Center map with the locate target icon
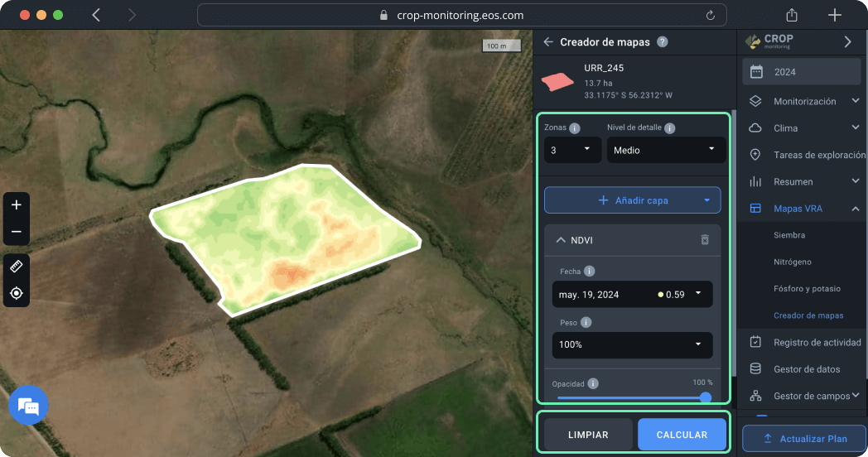This screenshot has height=457, width=868. 17,293
